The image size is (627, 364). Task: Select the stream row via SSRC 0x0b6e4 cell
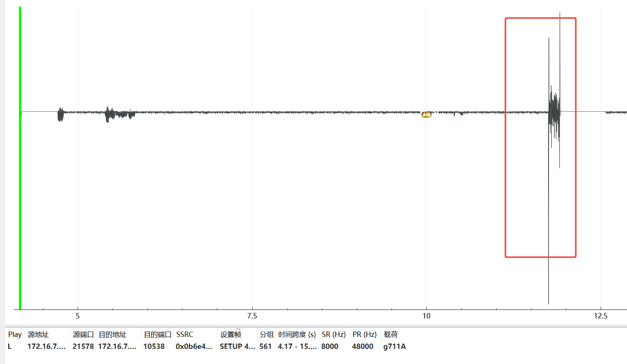pyautogui.click(x=194, y=347)
